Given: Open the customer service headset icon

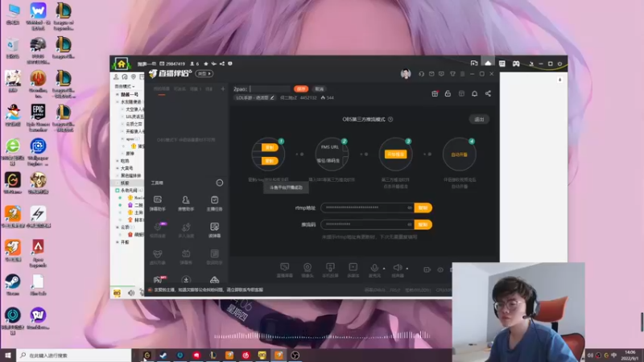Looking at the screenshot, I should 421,74.
